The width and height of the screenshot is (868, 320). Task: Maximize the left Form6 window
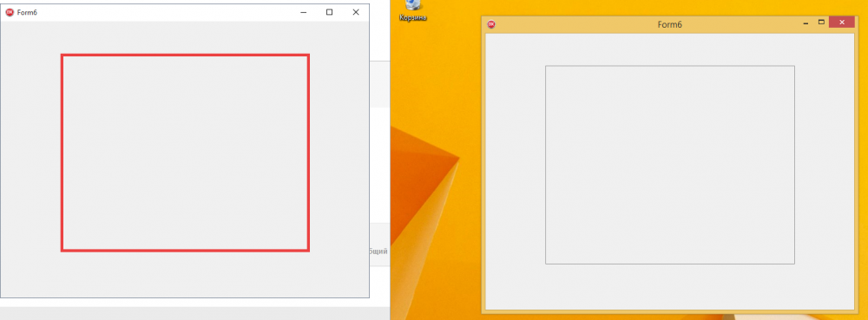point(329,12)
